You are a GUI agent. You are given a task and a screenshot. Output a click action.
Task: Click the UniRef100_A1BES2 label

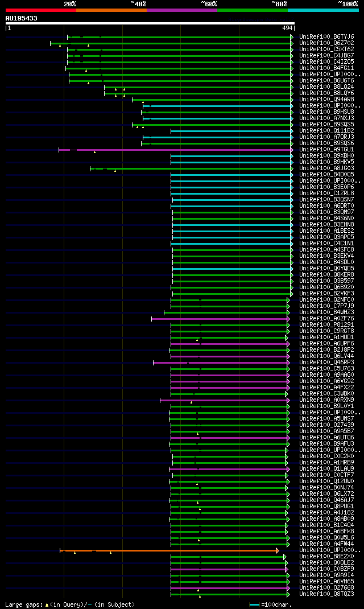326,231
